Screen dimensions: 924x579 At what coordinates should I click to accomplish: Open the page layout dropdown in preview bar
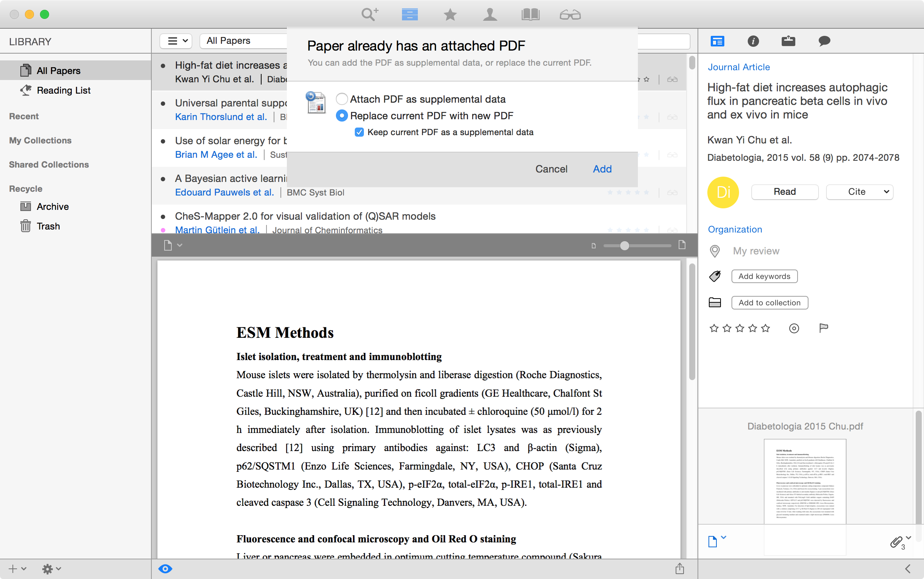(x=173, y=245)
